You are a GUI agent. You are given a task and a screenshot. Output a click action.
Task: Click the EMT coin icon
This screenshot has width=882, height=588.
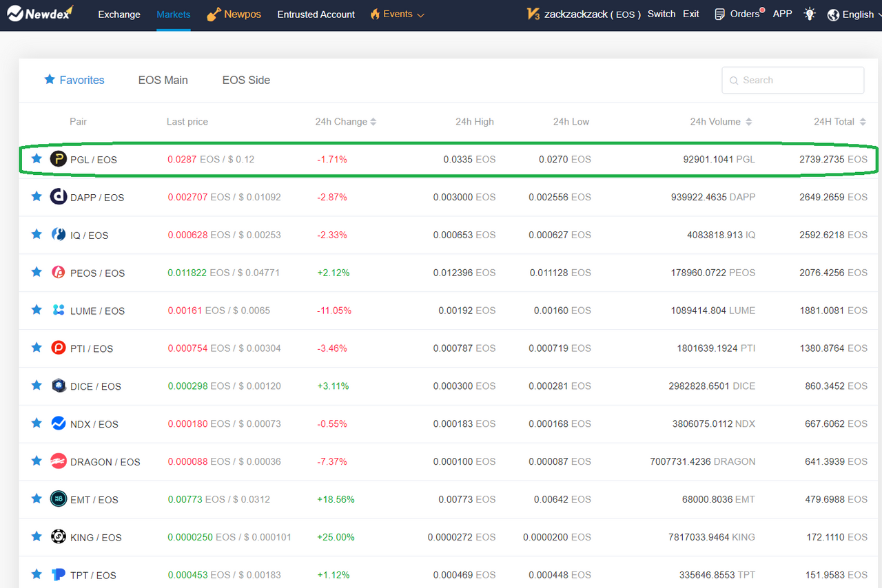(x=59, y=499)
